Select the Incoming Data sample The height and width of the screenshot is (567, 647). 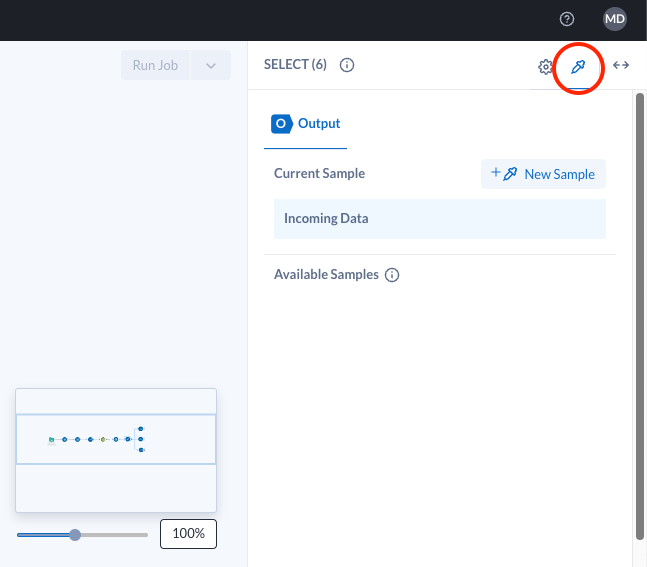coord(440,219)
